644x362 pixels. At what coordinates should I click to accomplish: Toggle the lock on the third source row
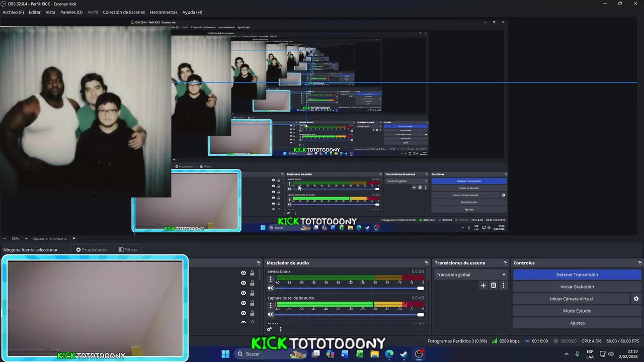click(252, 293)
